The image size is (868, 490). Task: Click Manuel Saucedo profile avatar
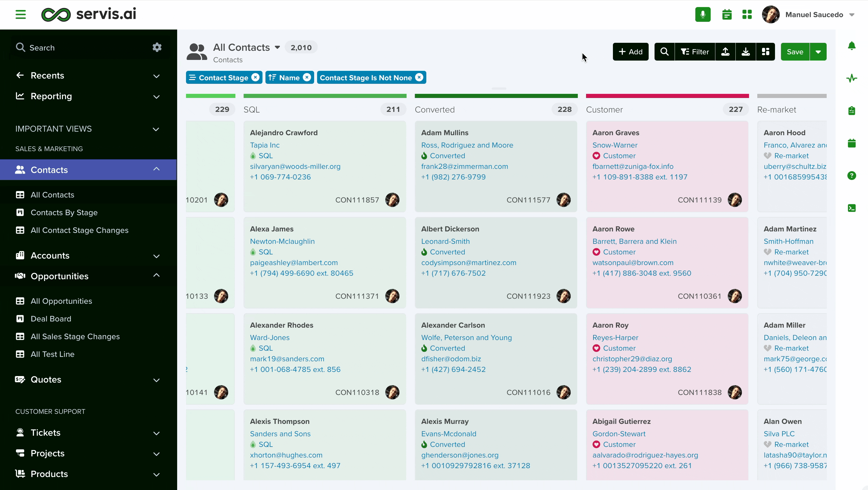click(x=771, y=14)
